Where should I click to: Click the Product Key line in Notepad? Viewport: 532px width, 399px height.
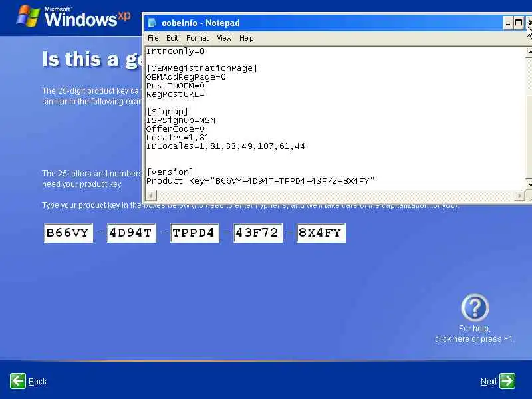[260, 181]
